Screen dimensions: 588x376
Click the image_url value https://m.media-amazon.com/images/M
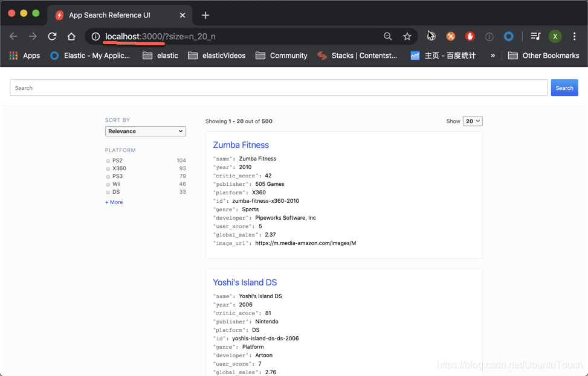point(306,243)
